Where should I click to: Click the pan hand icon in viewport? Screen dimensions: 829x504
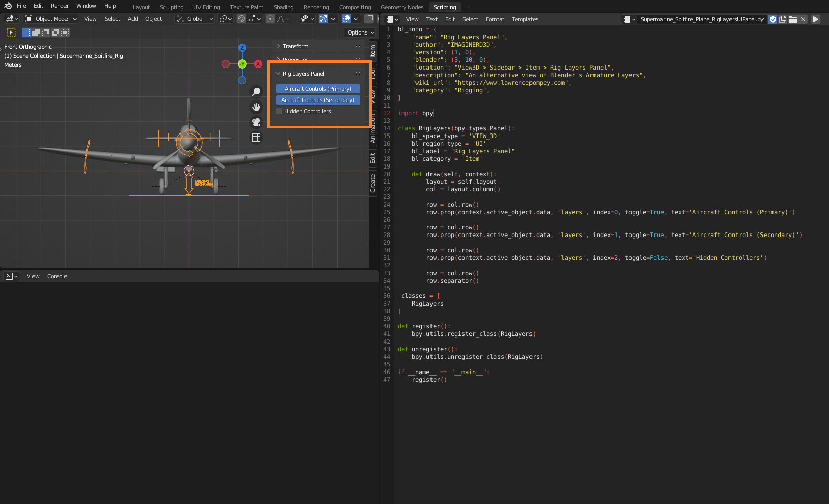[256, 107]
